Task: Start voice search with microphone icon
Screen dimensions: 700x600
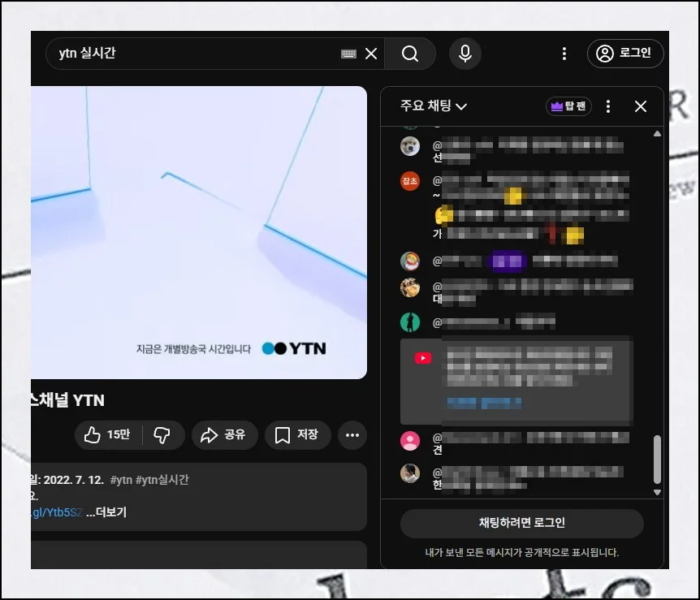Action: point(465,54)
